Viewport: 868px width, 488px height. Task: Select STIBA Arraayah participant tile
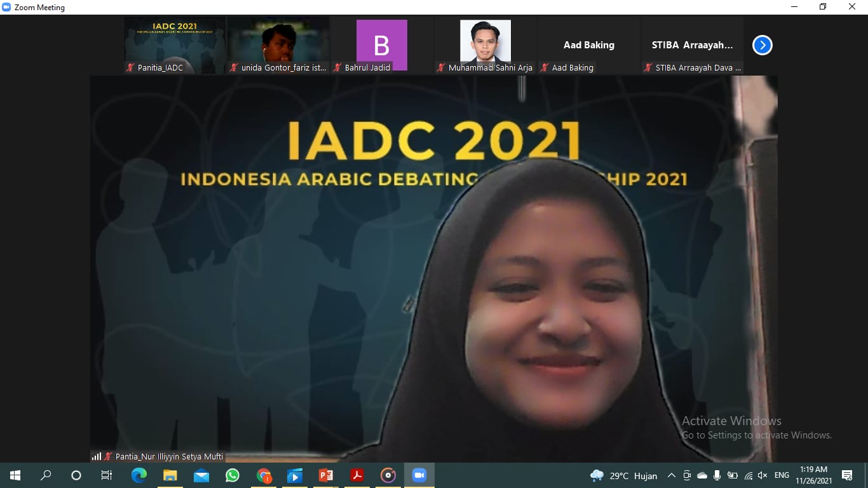pos(693,45)
